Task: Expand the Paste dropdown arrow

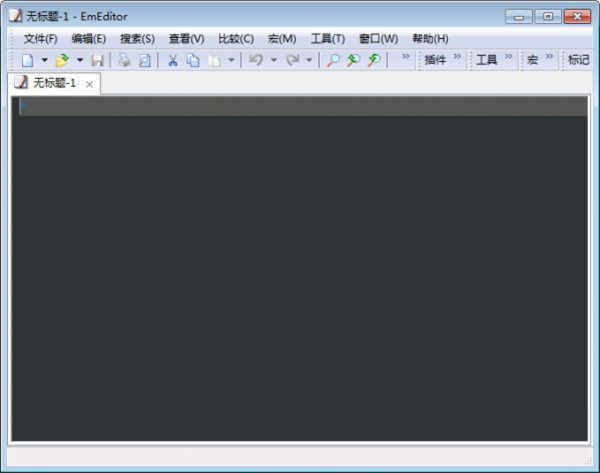Action: pyautogui.click(x=231, y=60)
